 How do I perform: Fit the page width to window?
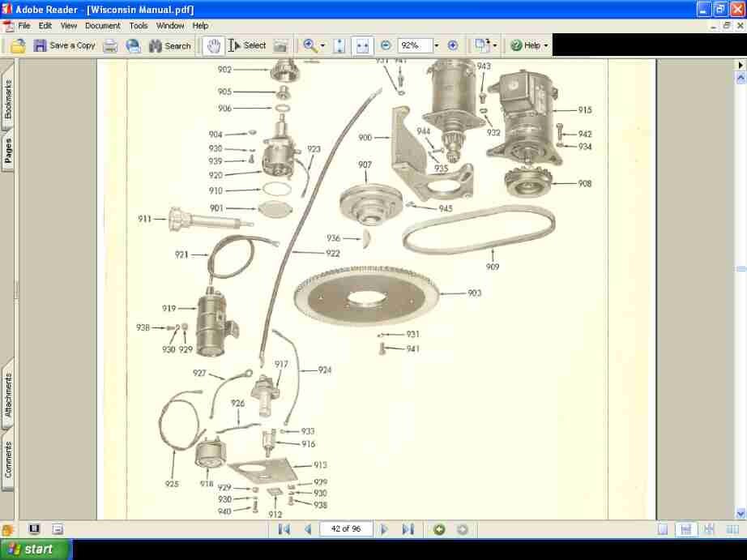[361, 45]
